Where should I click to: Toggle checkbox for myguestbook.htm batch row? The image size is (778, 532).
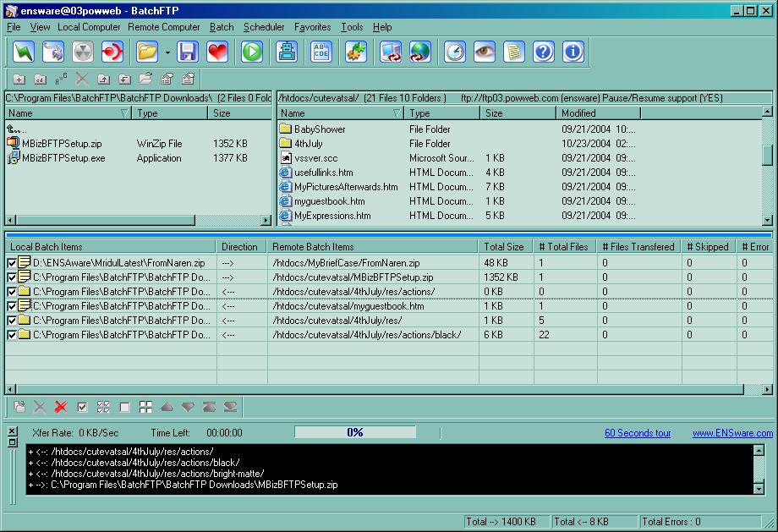12,306
